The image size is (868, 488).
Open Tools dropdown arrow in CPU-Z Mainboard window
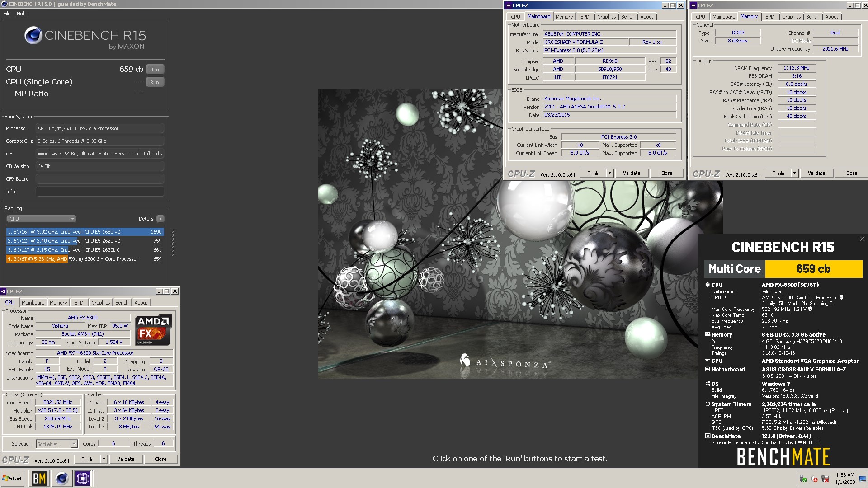pyautogui.click(x=609, y=173)
